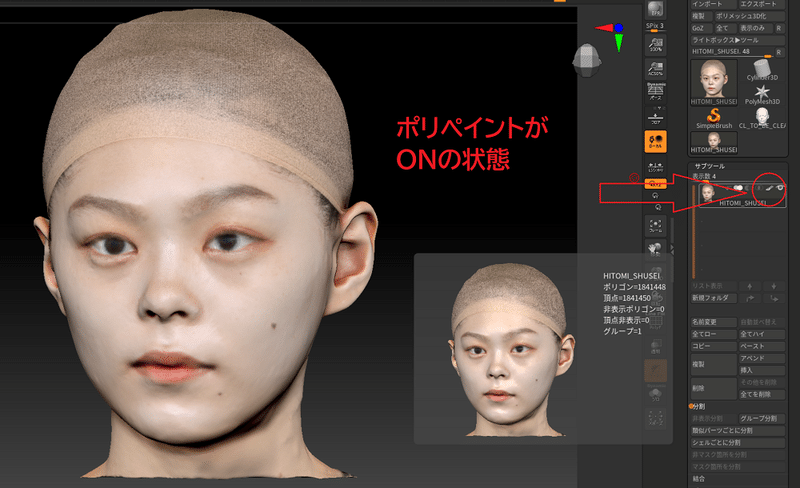Image resolution: width=800 pixels, height=488 pixels.
Task: Click the Transparent (透明) icon
Action: tap(656, 346)
